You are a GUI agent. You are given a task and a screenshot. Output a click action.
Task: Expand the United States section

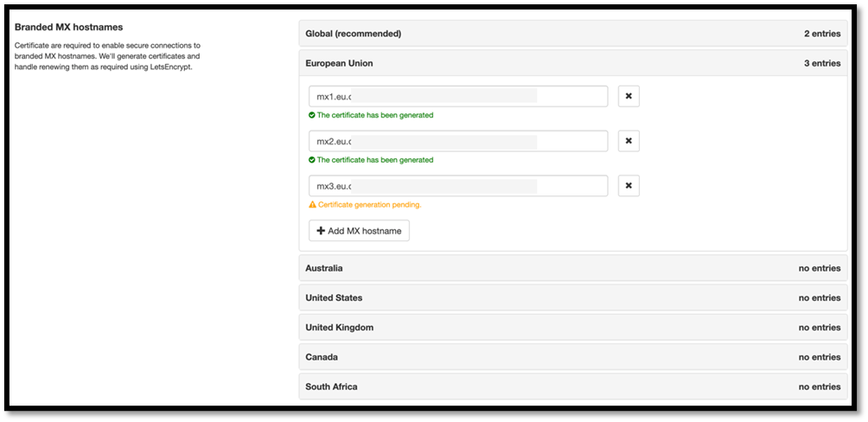[x=573, y=298]
